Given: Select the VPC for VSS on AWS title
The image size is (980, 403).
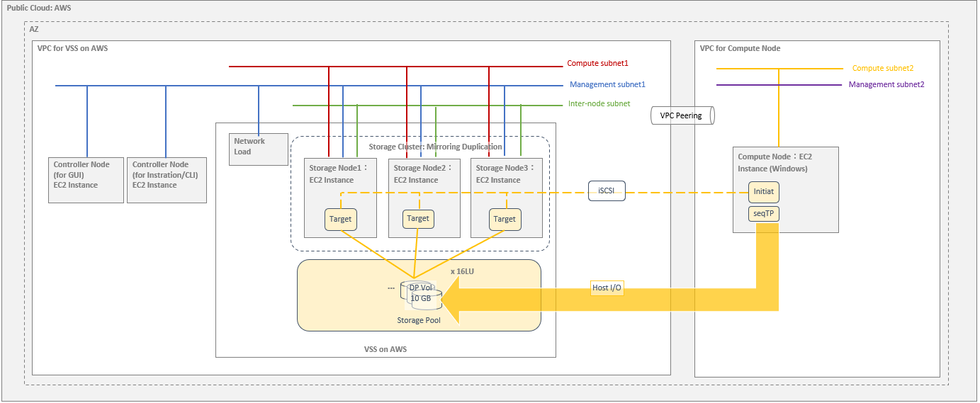Looking at the screenshot, I should pyautogui.click(x=72, y=48).
